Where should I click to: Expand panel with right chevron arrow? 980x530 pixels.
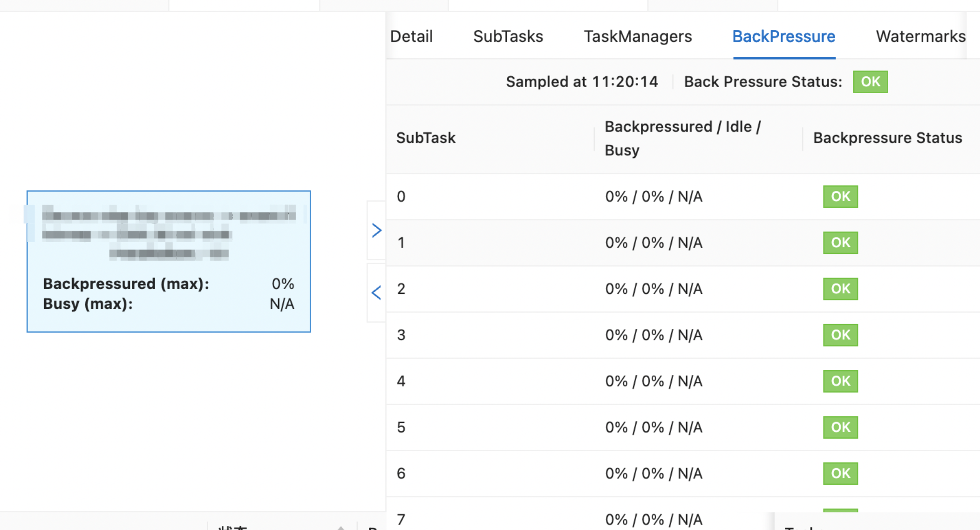pos(376,230)
